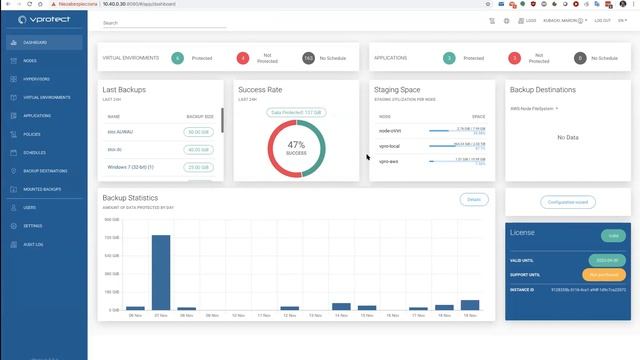640x360 pixels.
Task: Click the 47% success donut chart
Action: tap(296, 149)
